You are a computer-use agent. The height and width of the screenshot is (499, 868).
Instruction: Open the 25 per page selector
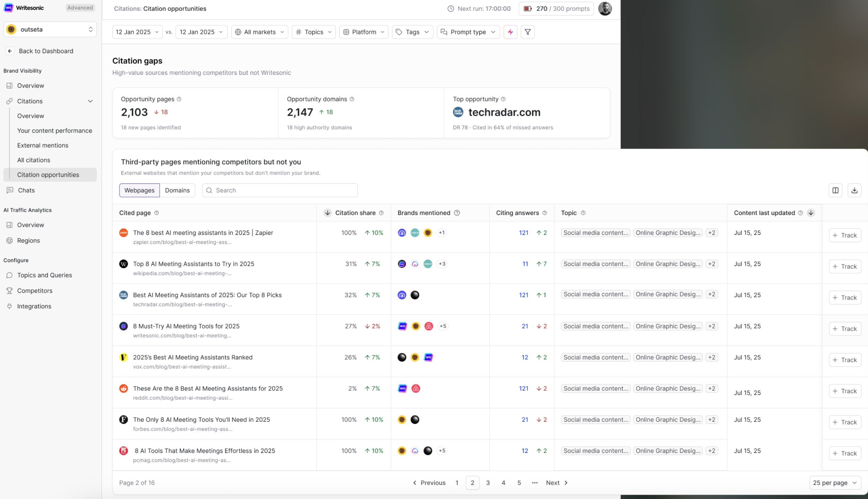834,483
